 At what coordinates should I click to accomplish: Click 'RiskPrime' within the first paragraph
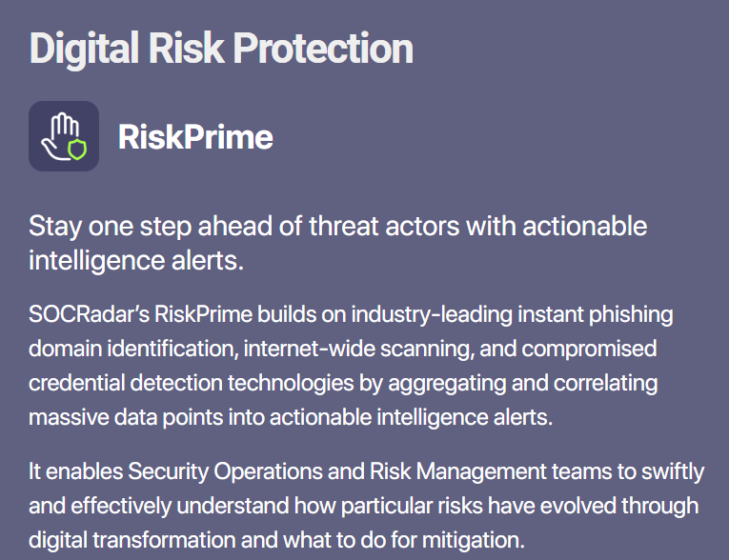tap(204, 314)
